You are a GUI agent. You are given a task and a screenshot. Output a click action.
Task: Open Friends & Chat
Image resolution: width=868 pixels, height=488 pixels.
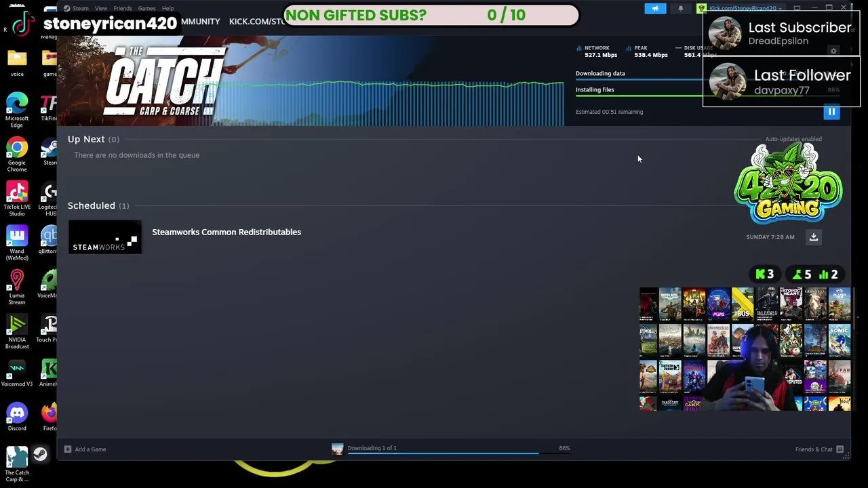point(814,449)
